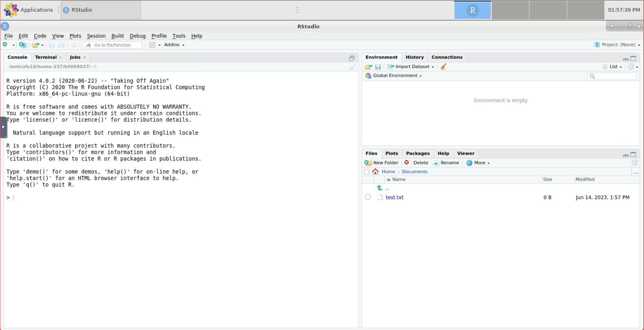Open the Session menu
644x330 pixels.
pos(96,36)
